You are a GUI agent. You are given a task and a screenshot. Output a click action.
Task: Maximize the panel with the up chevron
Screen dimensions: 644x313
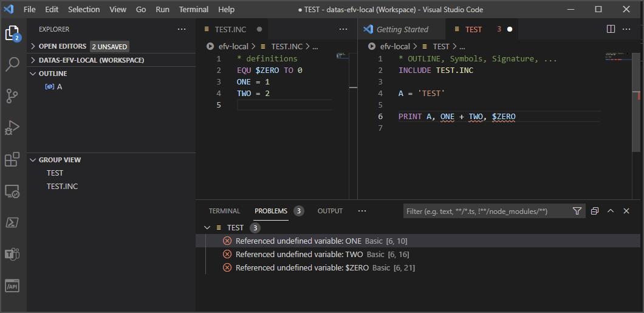point(611,211)
